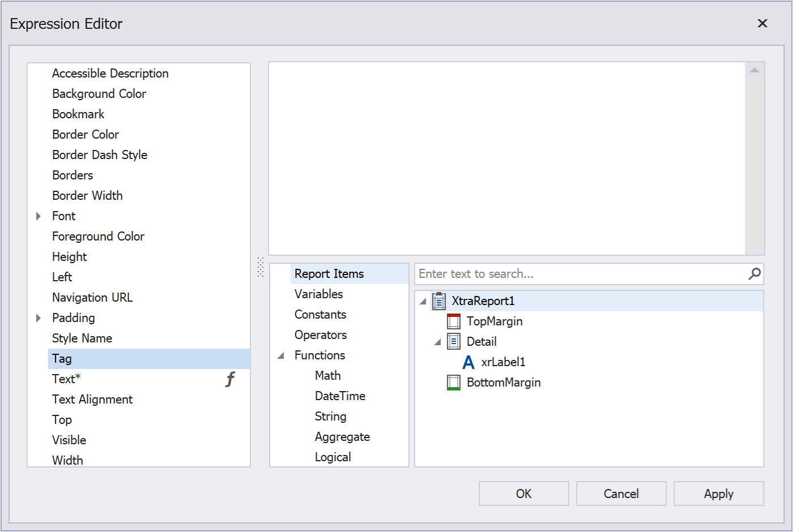Collapse the Functions category
The image size is (793, 532).
pyautogui.click(x=281, y=356)
